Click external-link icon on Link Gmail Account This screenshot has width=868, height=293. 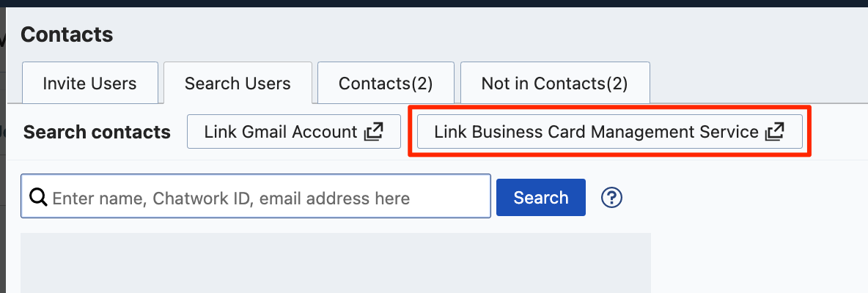pos(374,132)
